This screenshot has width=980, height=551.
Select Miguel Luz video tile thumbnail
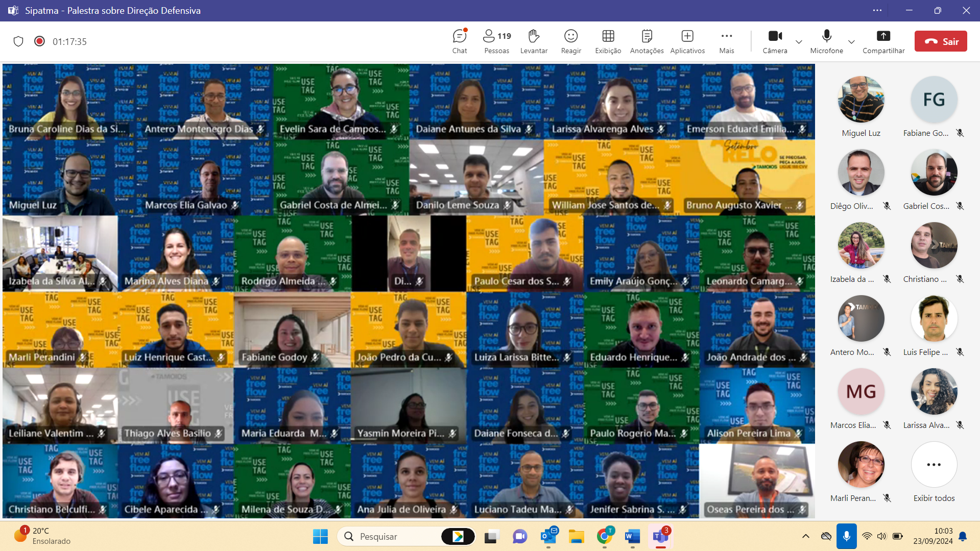[x=861, y=100]
